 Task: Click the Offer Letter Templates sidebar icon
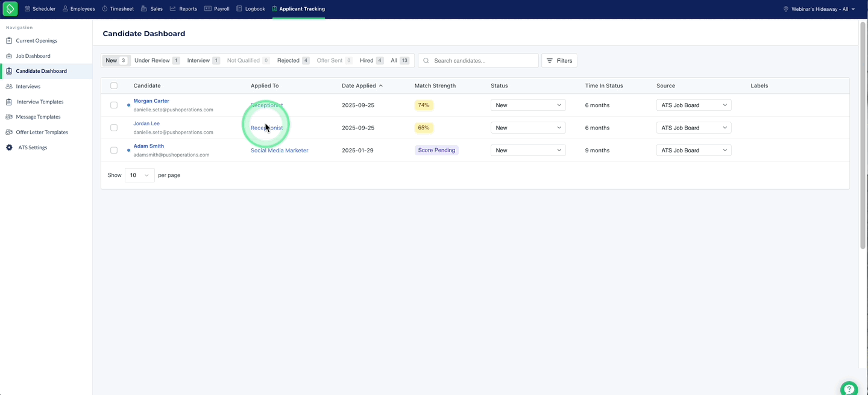click(x=9, y=132)
